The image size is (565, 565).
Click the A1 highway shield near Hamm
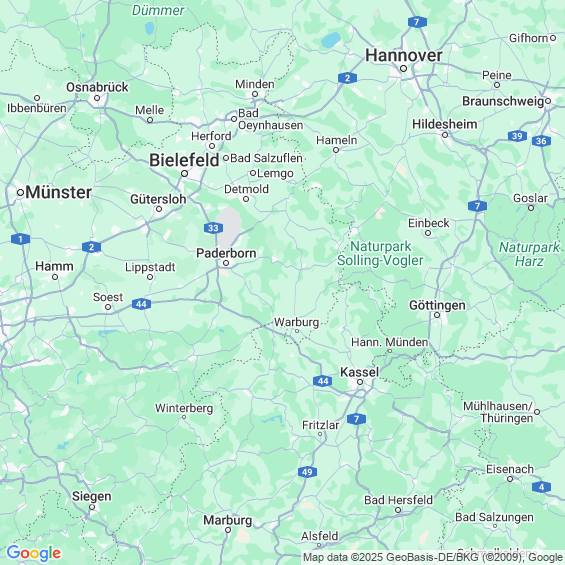(x=20, y=239)
